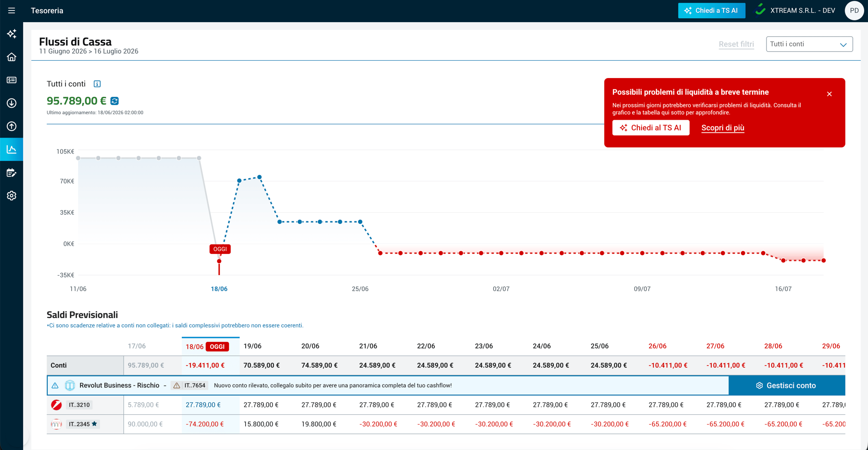
Task: Open the settings gear in sidebar
Action: coord(12,196)
